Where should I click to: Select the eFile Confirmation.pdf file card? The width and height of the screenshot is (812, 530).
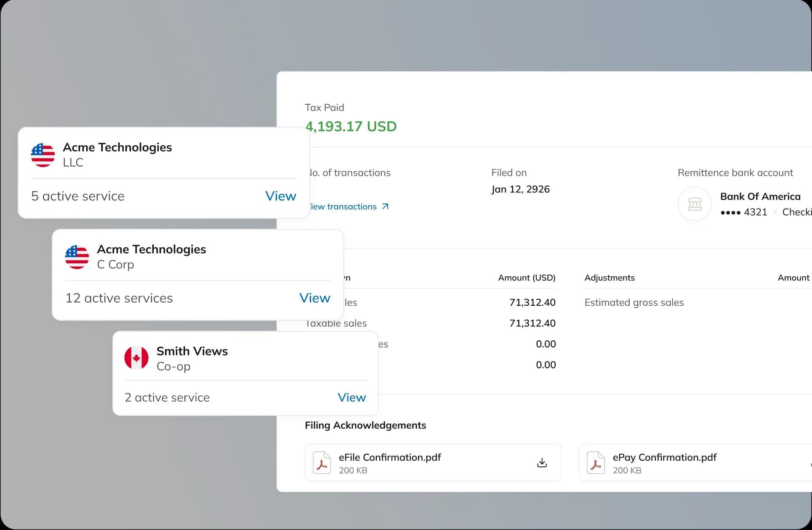click(433, 463)
